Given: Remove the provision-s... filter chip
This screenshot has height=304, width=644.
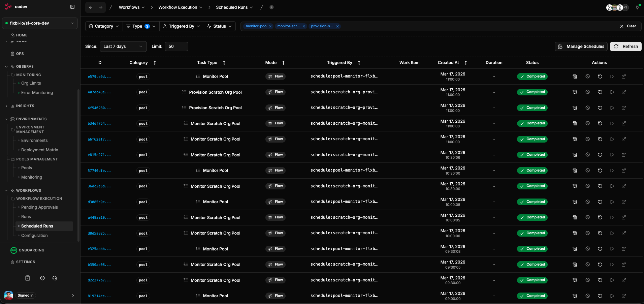Looking at the screenshot, I should coord(337,26).
